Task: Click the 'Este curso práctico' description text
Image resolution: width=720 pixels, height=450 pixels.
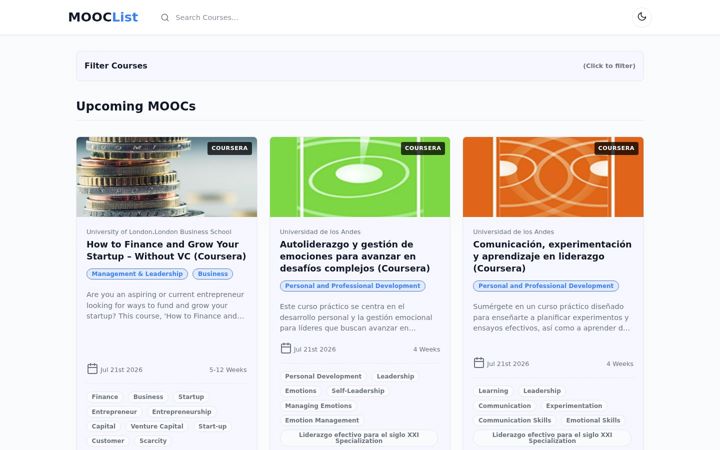Action: click(356, 317)
